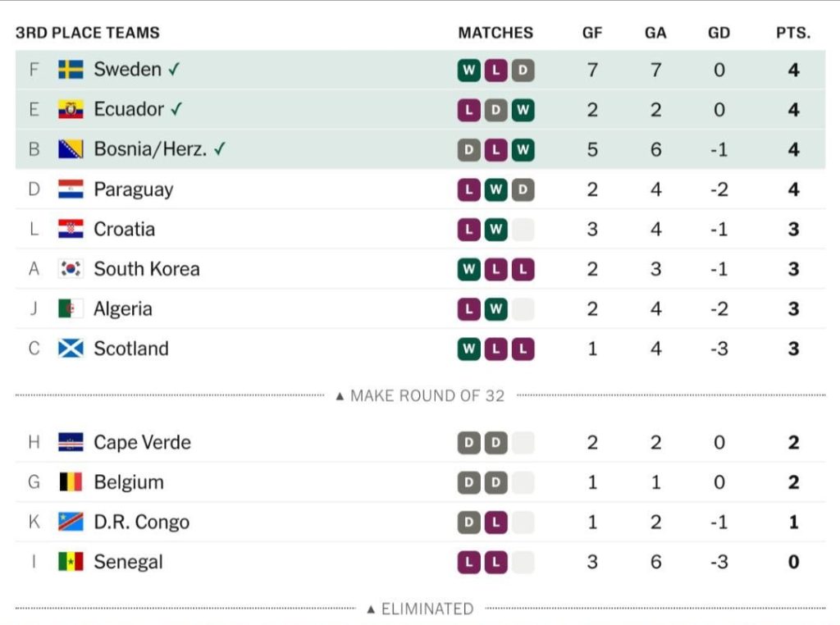Viewport: 840px width, 625px height.
Task: Click Sweden's first match W badge
Action: (x=468, y=71)
